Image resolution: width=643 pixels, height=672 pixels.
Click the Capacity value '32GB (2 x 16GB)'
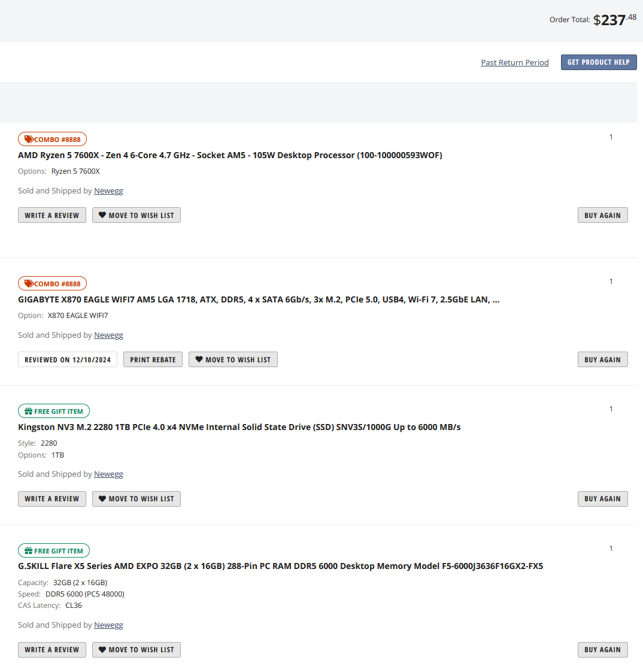click(80, 583)
